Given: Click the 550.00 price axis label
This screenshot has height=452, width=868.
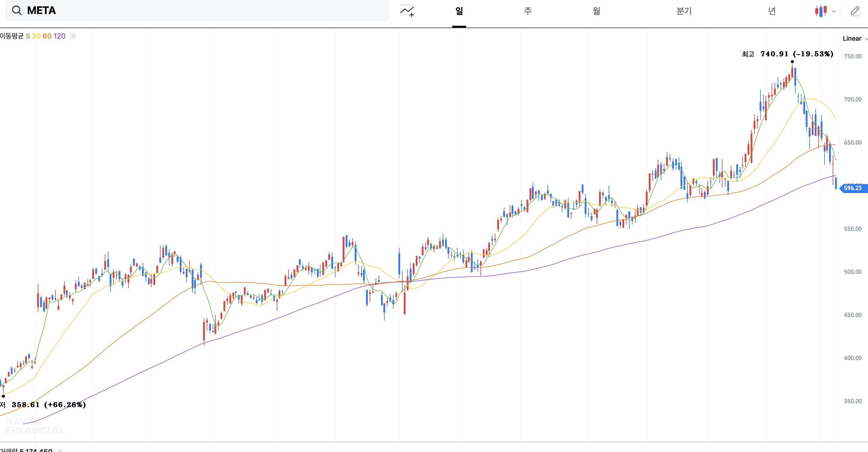Looking at the screenshot, I should click(852, 229).
